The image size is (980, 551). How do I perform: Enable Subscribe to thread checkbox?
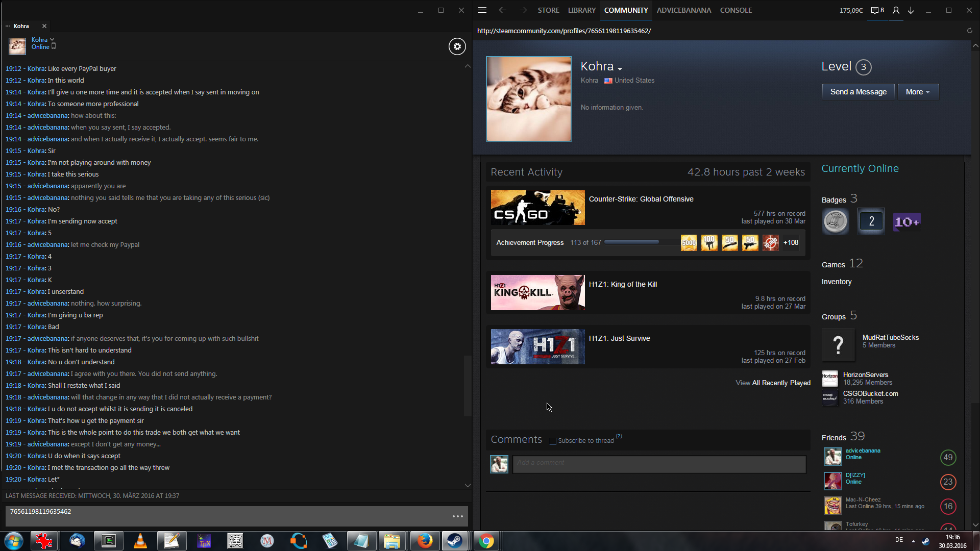coord(552,441)
